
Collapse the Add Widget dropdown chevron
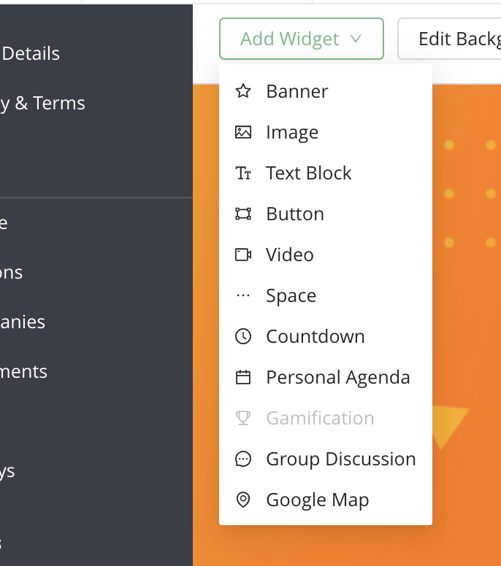point(356,39)
